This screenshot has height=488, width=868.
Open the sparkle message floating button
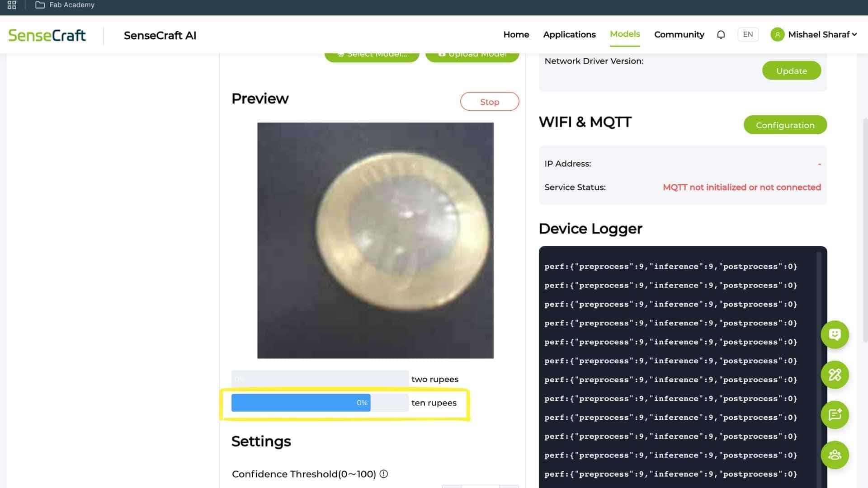point(834,415)
